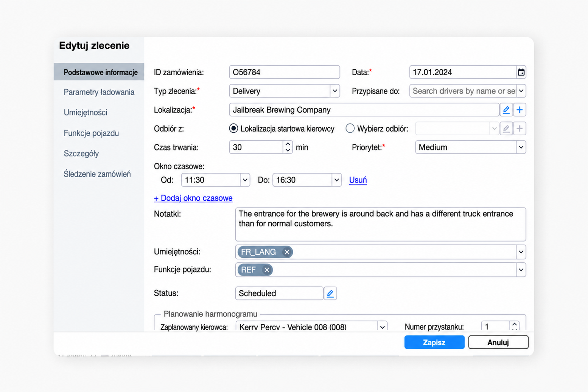Click the Data field showing 17.01.2024
Screen dimensions: 588x392
click(x=463, y=72)
